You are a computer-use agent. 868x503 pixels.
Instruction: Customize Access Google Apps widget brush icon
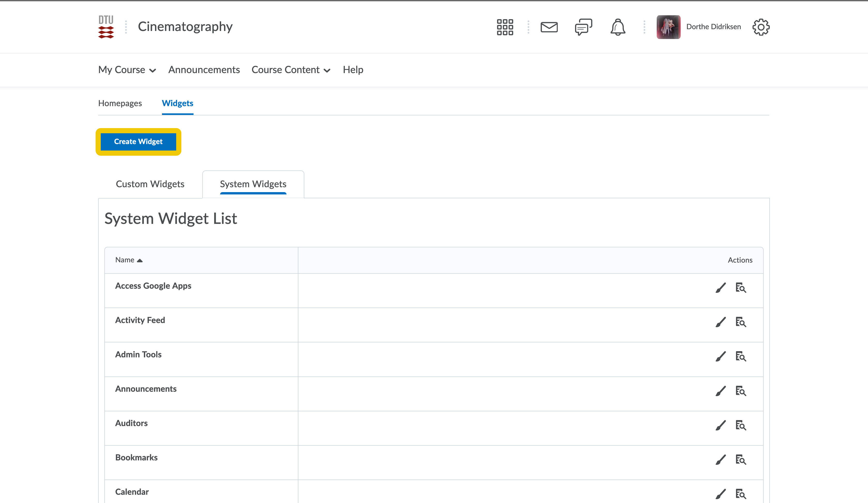(x=720, y=288)
